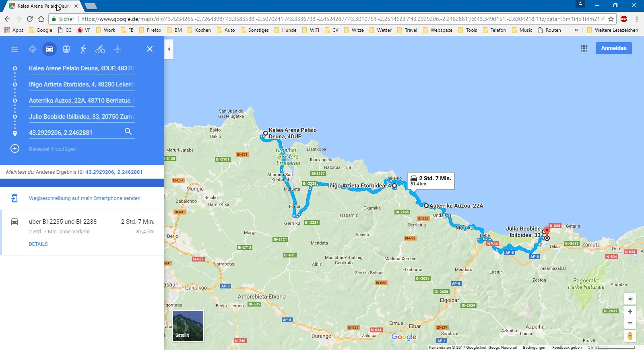Open VF bookmark

tap(84, 30)
